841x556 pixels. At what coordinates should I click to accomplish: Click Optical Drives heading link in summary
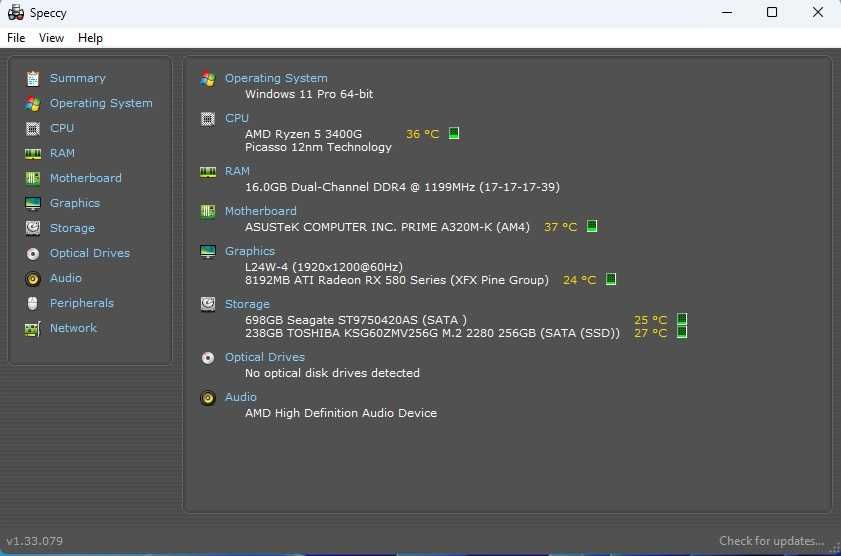point(265,357)
